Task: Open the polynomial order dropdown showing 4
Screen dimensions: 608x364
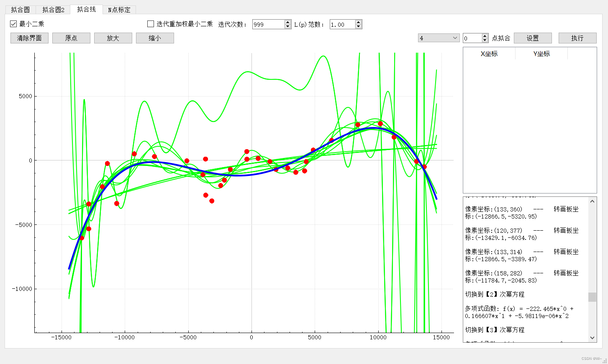Action: 439,38
